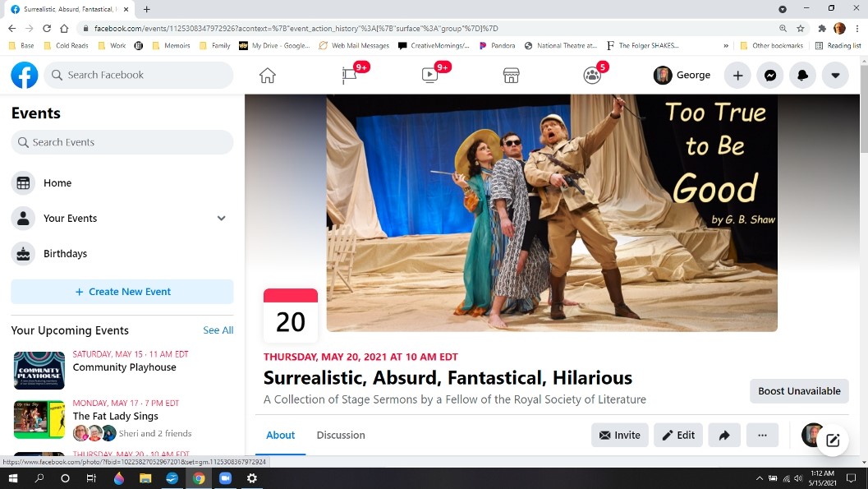Open the event's more options ellipsis

[762, 436]
